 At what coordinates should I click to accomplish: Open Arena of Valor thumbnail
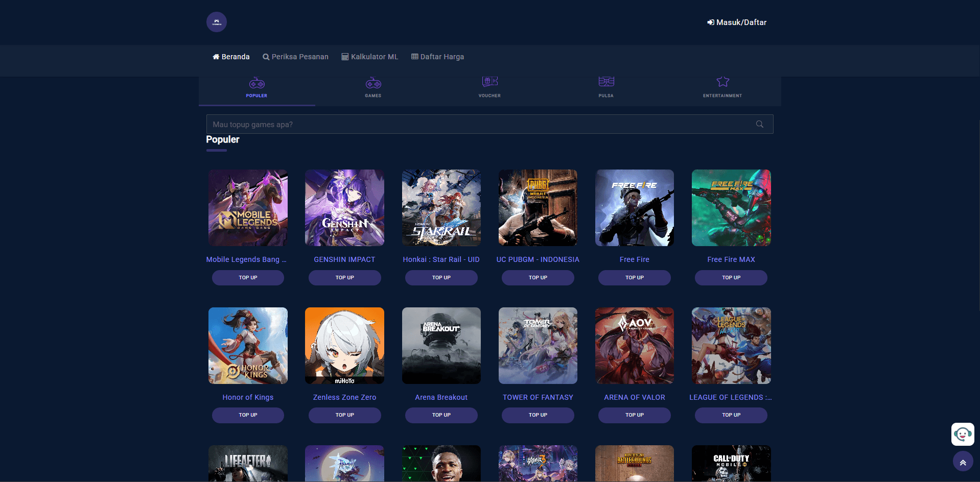635,346
